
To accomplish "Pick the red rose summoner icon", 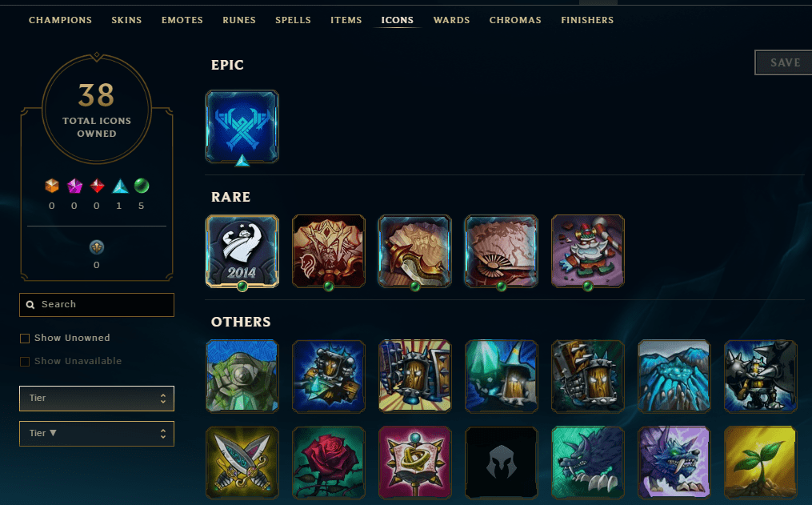I will pos(328,463).
